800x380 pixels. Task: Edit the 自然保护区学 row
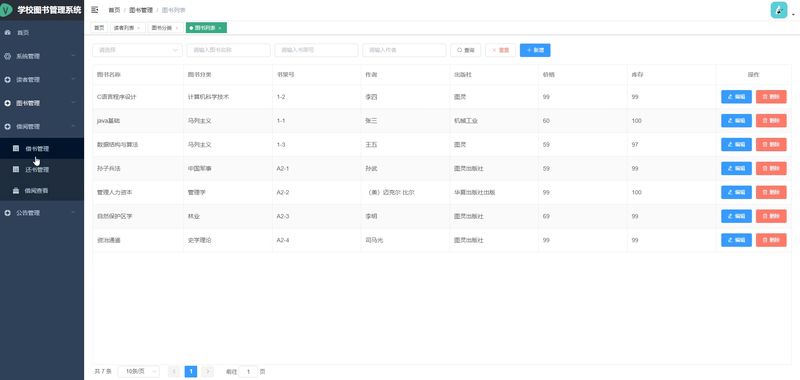pos(736,216)
